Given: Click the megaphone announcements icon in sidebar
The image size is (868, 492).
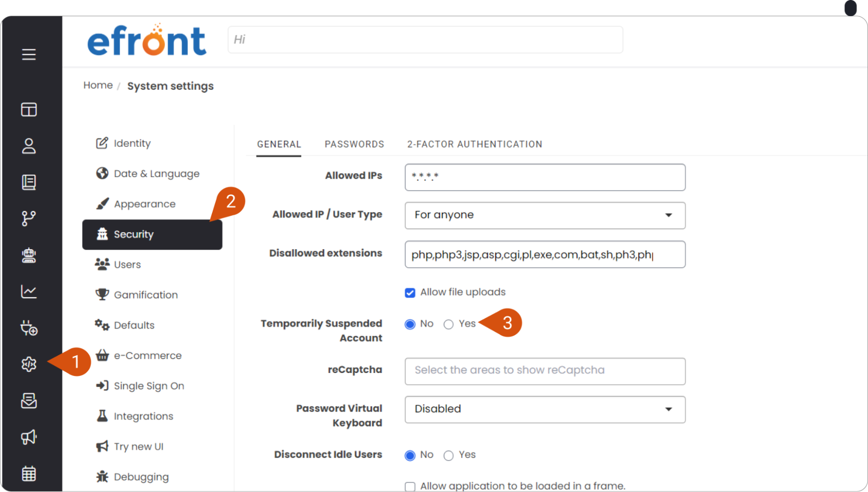Looking at the screenshot, I should point(29,437).
